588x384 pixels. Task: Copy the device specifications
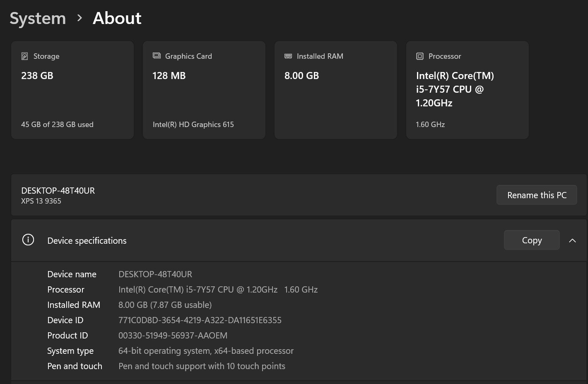(532, 240)
